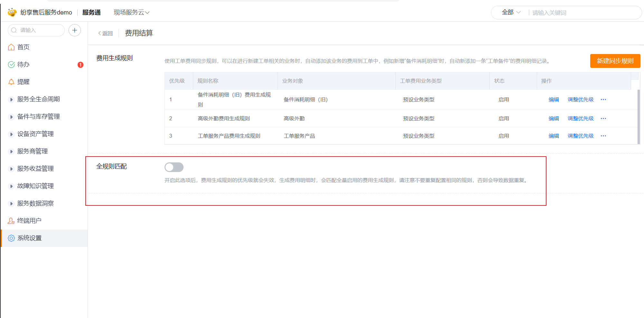Enable the 全规则匹配 switch
Screen dimensions: 644x318
(174, 167)
